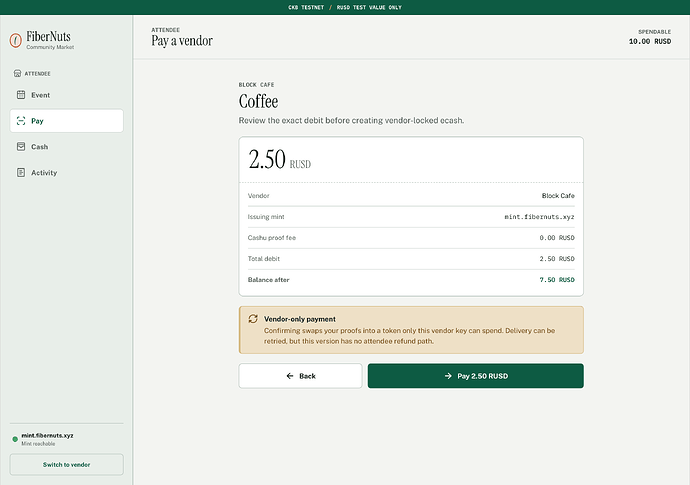The image size is (690, 485).
Task: Click the Community Market subtitle
Action: click(50, 47)
